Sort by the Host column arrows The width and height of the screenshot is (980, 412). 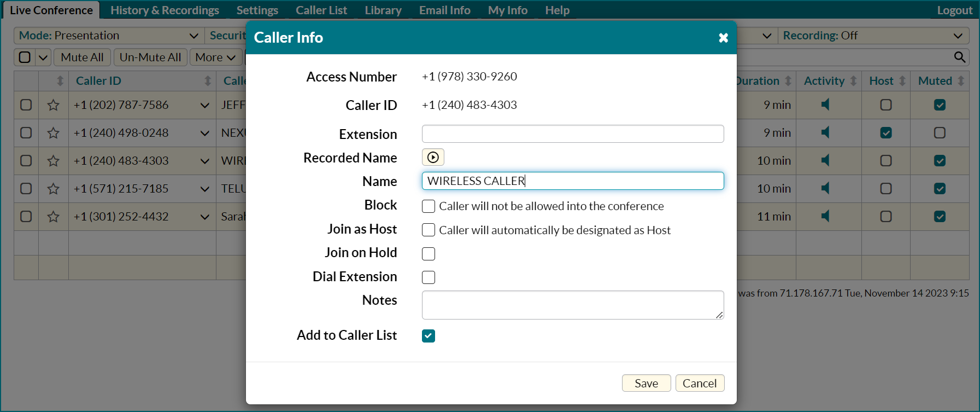902,81
